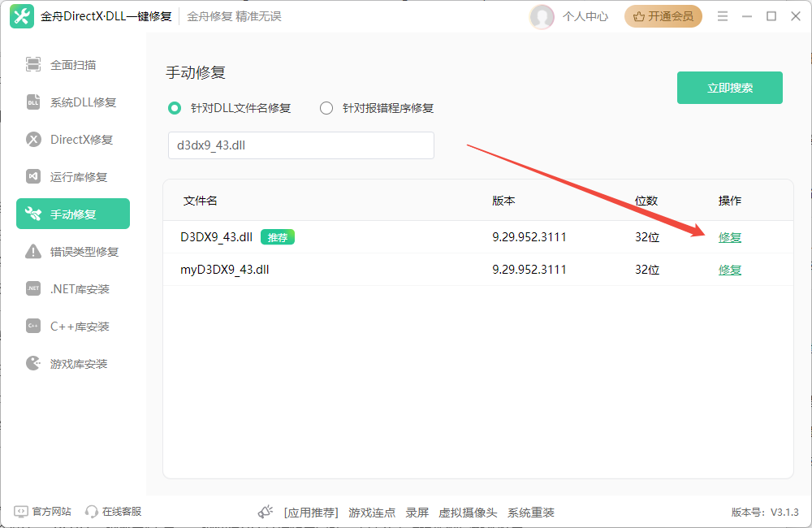This screenshot has width=812, height=528.
Task: Click 系统重装 recommended app link
Action: 531,513
